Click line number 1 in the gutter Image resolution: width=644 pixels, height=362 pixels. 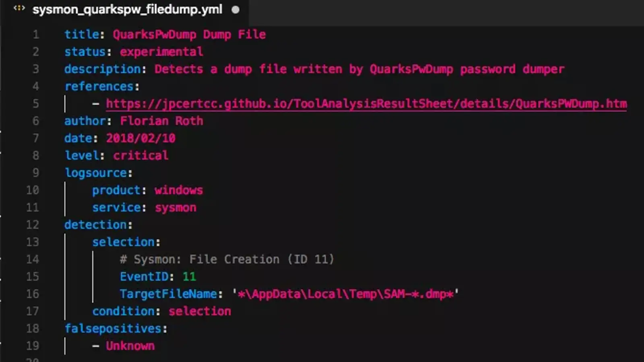[x=36, y=35]
